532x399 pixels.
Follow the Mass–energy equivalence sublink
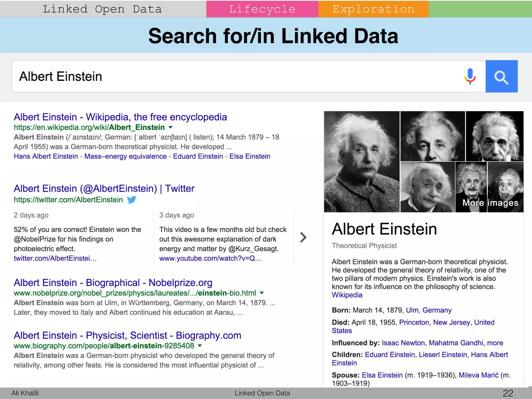click(125, 156)
